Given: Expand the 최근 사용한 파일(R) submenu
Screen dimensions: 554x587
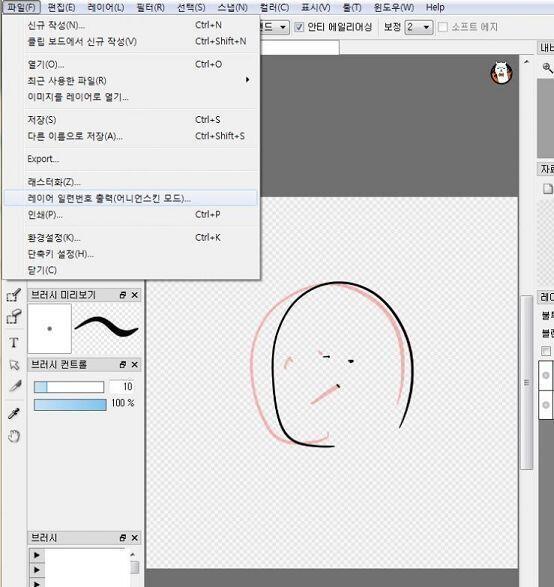Looking at the screenshot, I should coord(247,80).
